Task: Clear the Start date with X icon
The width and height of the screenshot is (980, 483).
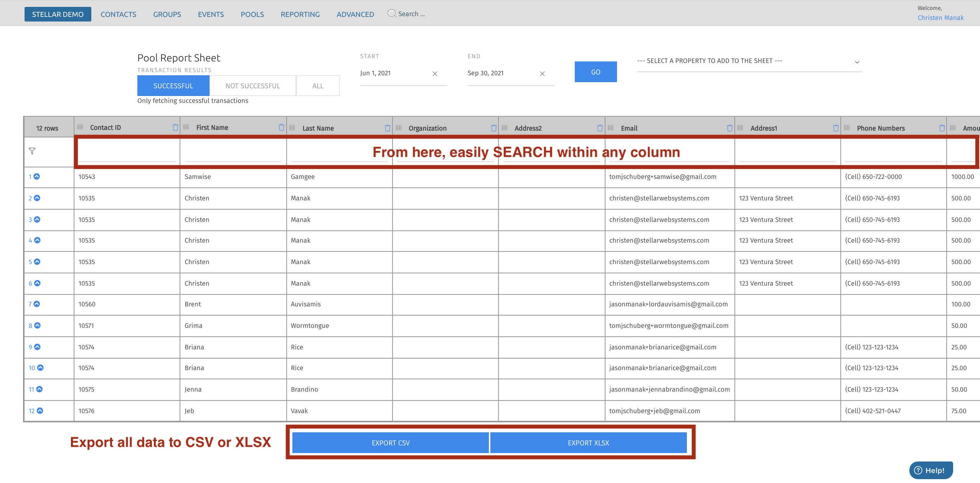Action: click(435, 74)
